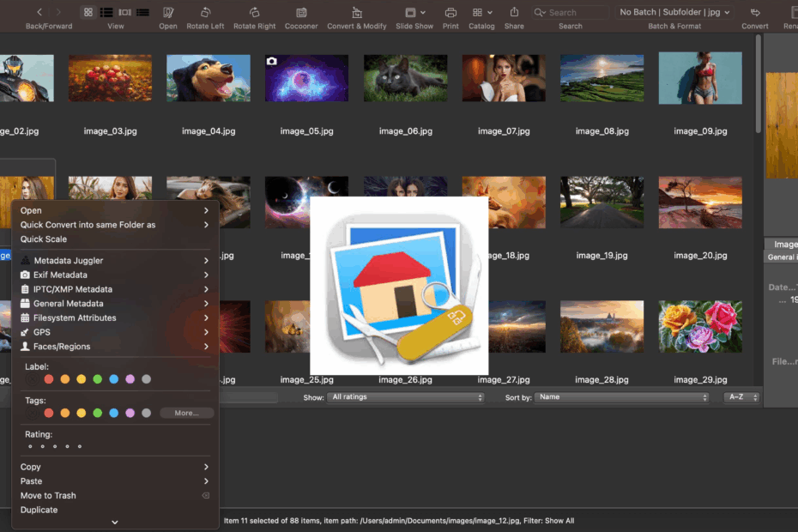Screen dimensions: 798x532
Task: Select the image_08.jpg thumbnail
Action: pos(602,79)
